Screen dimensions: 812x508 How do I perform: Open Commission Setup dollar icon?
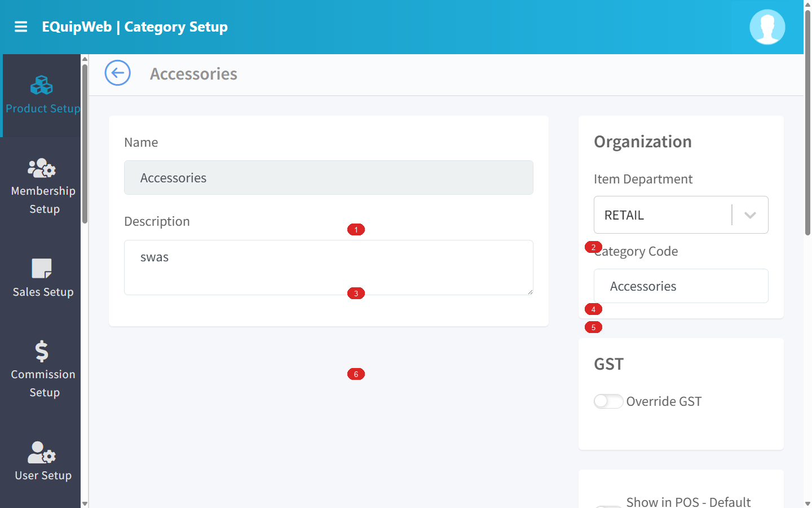[41, 351]
